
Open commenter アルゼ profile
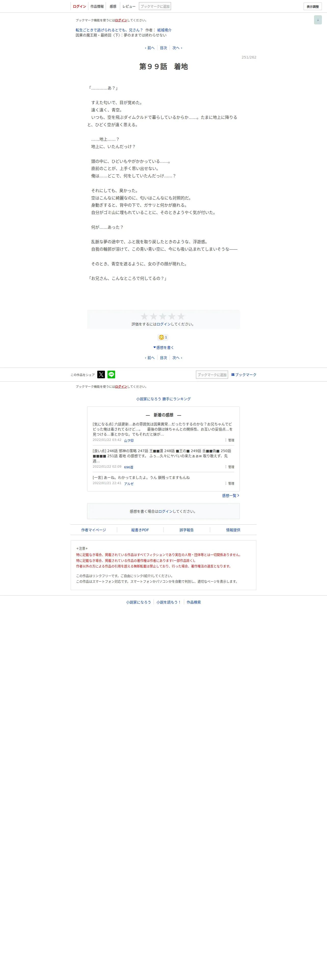click(x=129, y=484)
